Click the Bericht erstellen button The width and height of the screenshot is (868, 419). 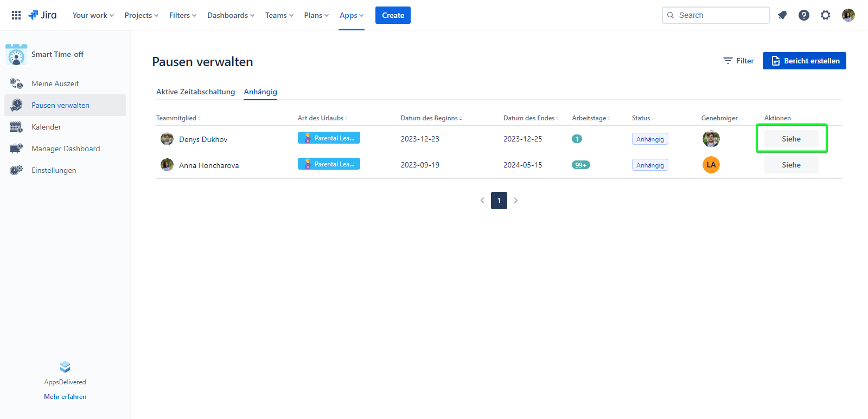point(804,61)
